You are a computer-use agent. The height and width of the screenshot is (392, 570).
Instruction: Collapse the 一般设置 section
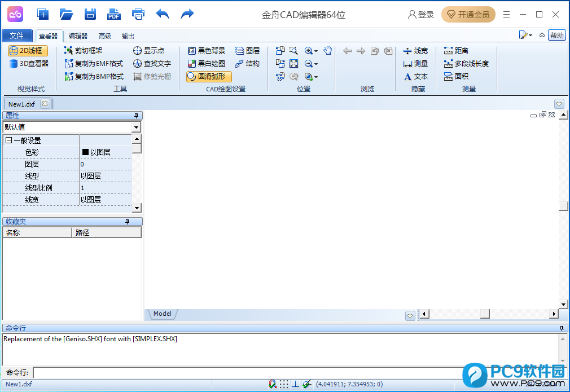coord(8,140)
